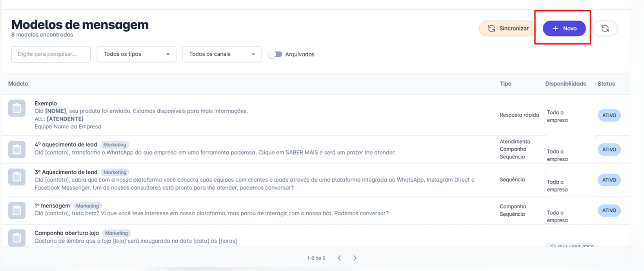Click the ATIVO badge on Exemplo row
This screenshot has height=271, width=644.
pos(609,115)
